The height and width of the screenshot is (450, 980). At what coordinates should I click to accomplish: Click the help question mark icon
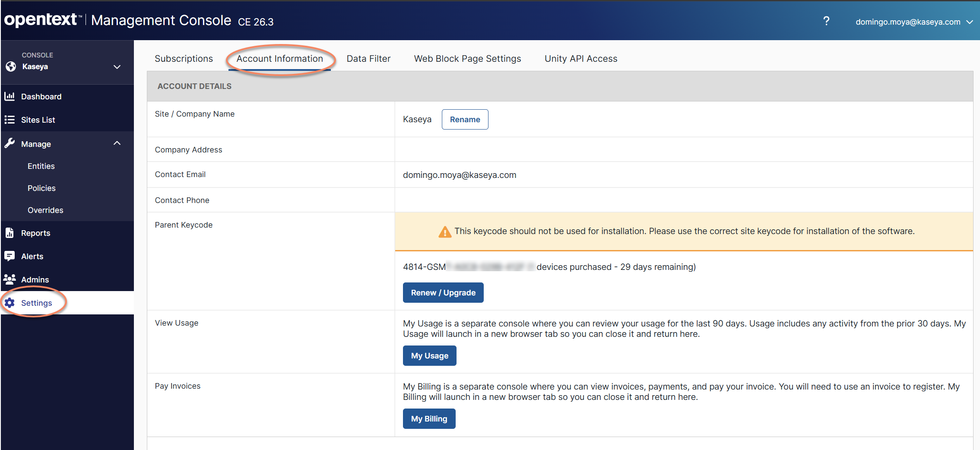pos(826,21)
